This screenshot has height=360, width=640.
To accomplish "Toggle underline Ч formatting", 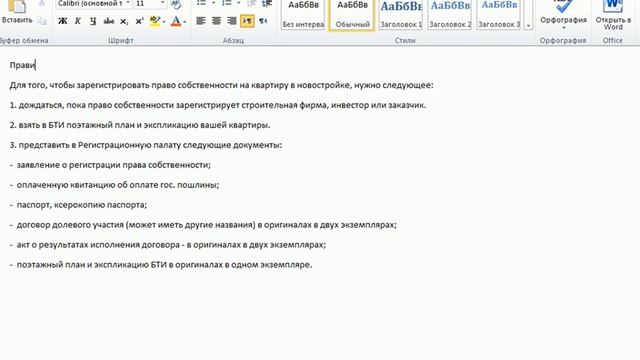I will (93, 21).
